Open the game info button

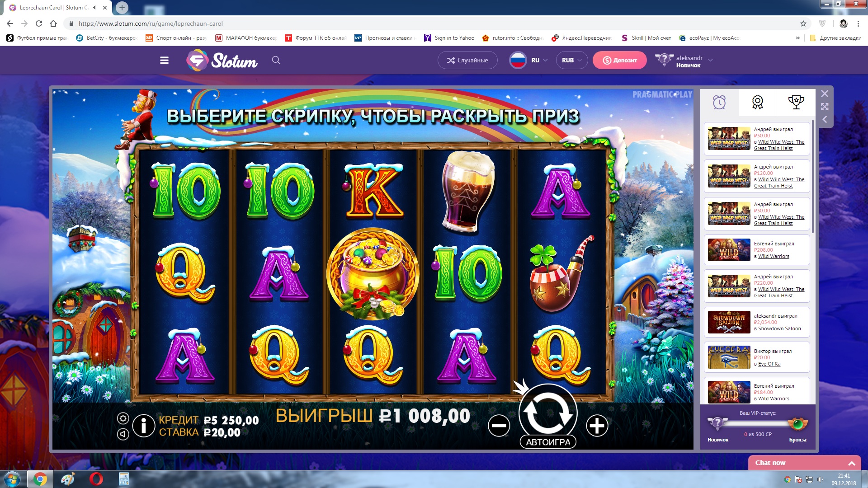coord(144,425)
